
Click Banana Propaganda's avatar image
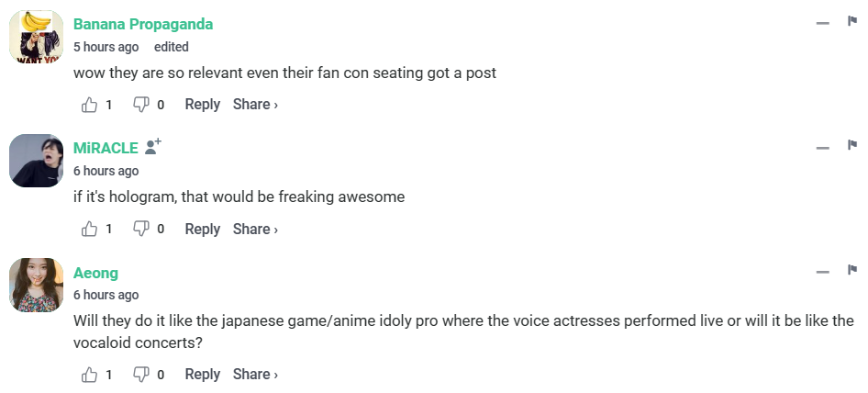[x=37, y=37]
